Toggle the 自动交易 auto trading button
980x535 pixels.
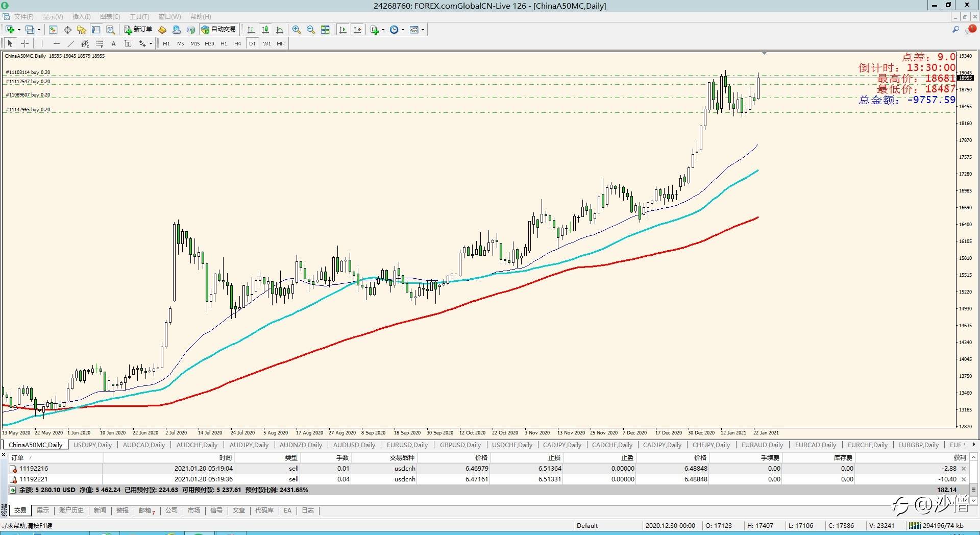click(219, 30)
